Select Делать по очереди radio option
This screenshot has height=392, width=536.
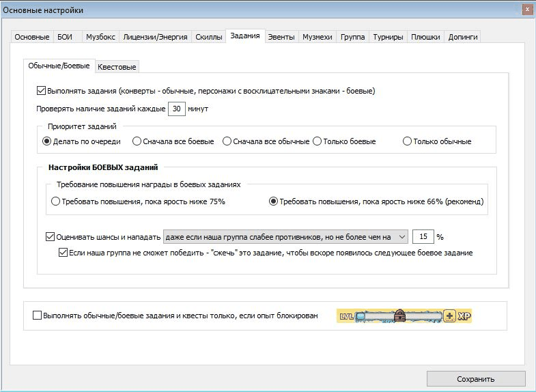[x=47, y=141]
